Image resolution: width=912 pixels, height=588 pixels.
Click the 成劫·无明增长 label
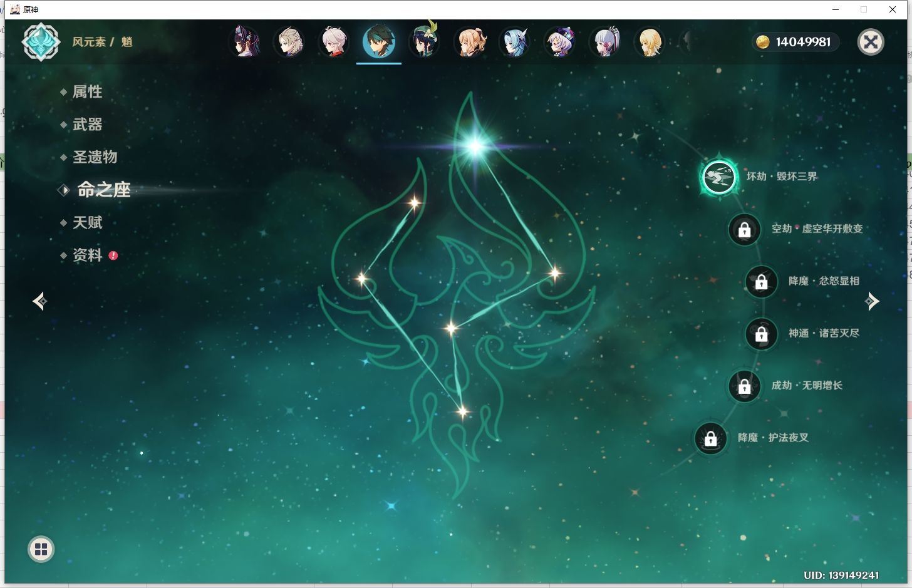point(807,385)
